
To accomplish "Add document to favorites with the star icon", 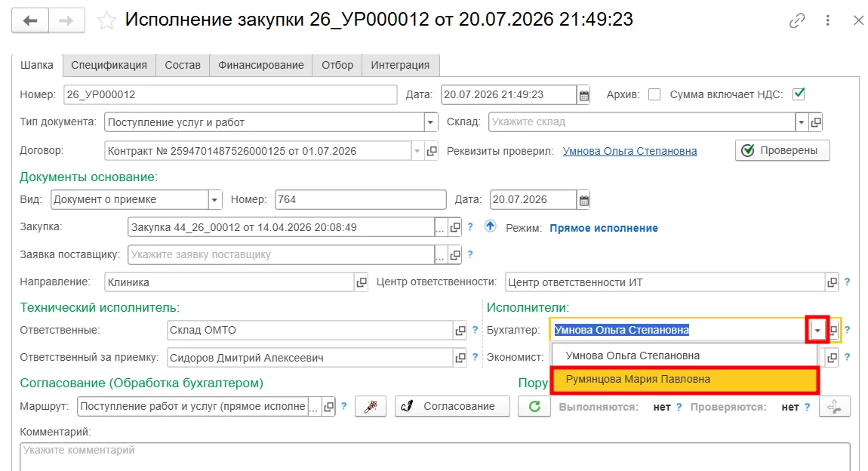I will tap(106, 21).
